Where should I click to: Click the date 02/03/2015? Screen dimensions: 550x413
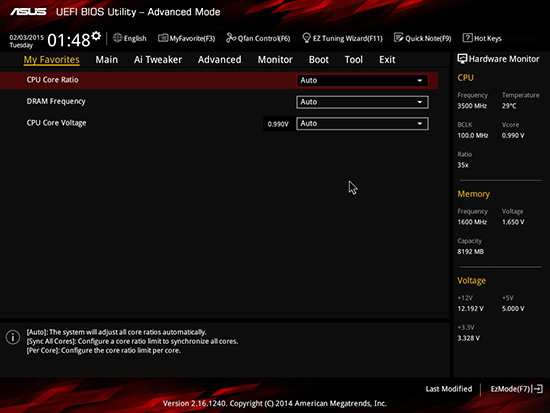click(27, 37)
